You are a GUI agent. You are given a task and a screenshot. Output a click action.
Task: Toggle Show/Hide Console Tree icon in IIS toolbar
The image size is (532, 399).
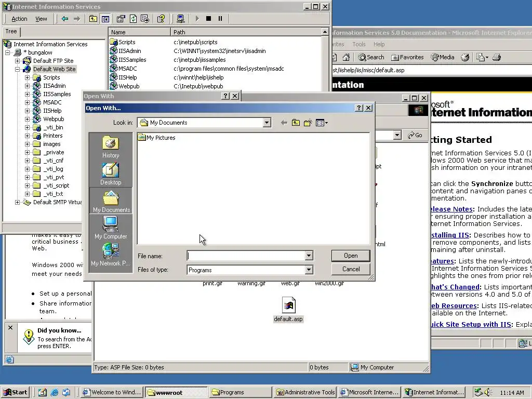(x=105, y=19)
